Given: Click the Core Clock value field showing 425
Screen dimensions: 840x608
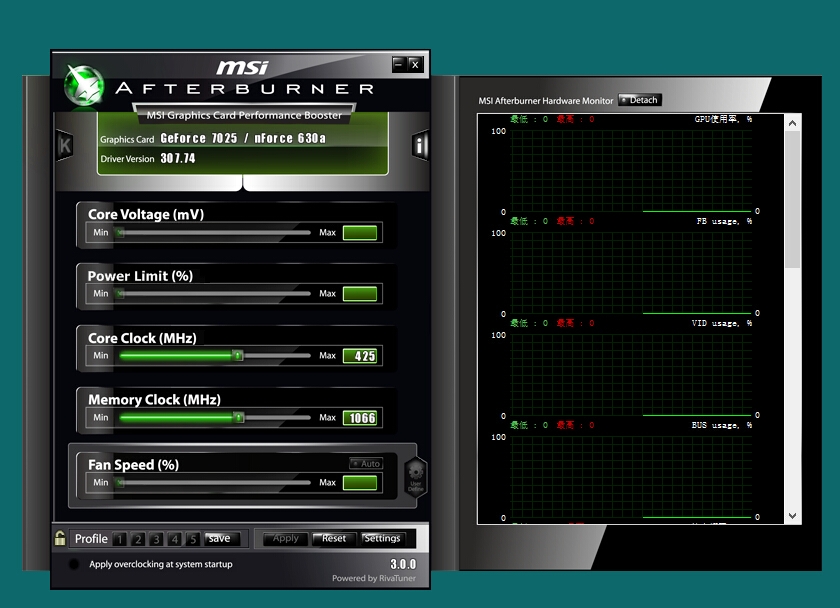Looking at the screenshot, I should (360, 356).
